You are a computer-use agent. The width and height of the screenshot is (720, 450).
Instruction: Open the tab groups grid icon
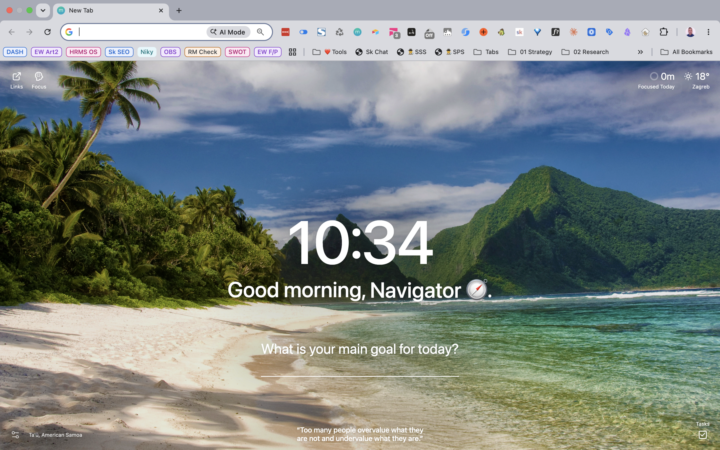[x=292, y=52]
